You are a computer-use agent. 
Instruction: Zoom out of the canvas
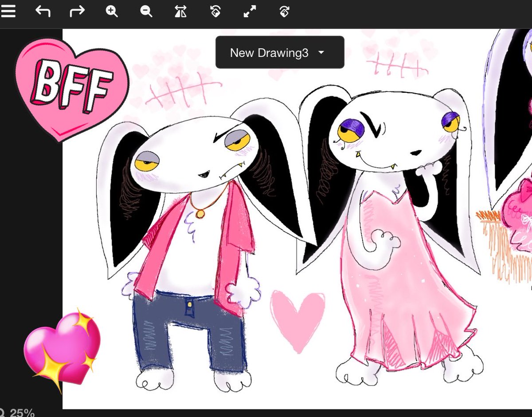pyautogui.click(x=146, y=12)
